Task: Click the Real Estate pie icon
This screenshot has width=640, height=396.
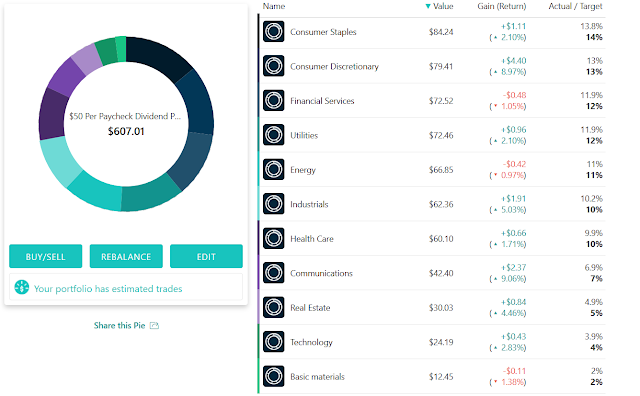Action: [273, 307]
